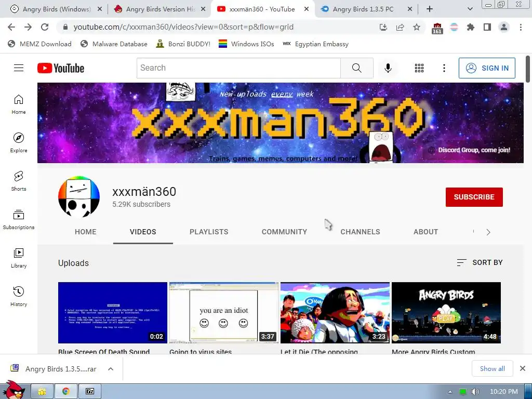This screenshot has height=399, width=532.
Task: Reload the current page
Action: click(45, 27)
